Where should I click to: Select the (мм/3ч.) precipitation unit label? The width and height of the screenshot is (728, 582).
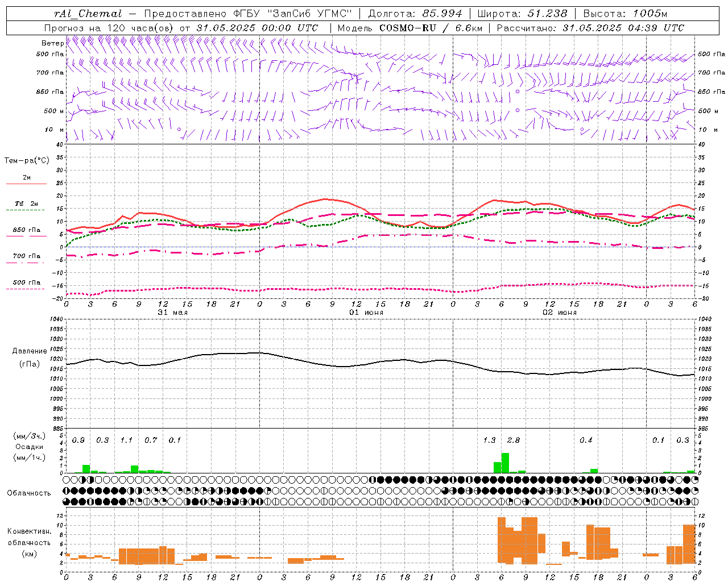(30, 436)
